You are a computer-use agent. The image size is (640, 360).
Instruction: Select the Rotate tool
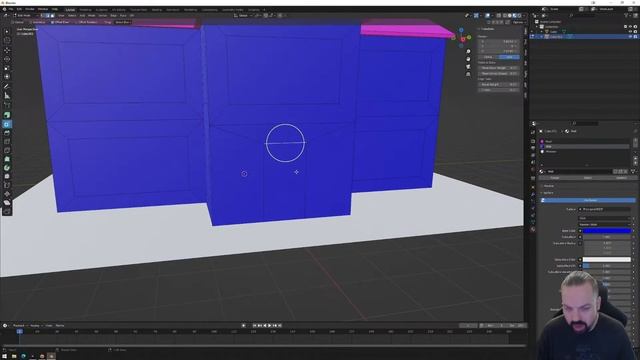pyautogui.click(x=7, y=59)
